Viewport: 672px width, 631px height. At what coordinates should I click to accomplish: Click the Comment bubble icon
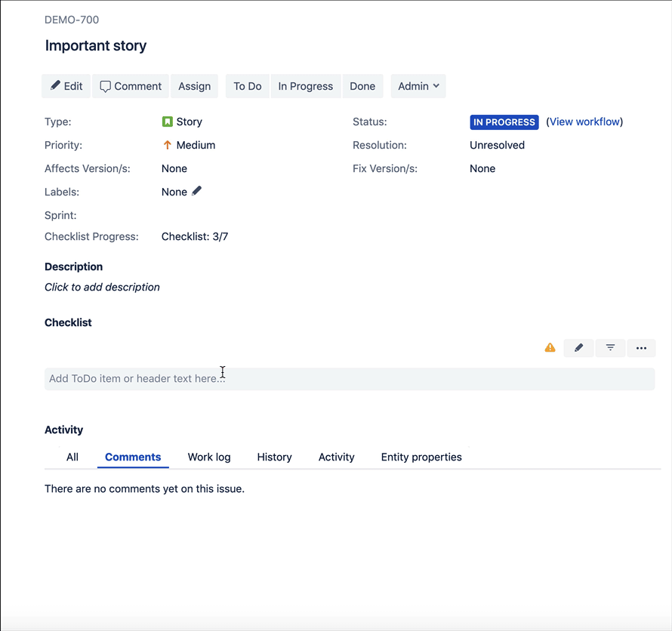click(x=106, y=86)
